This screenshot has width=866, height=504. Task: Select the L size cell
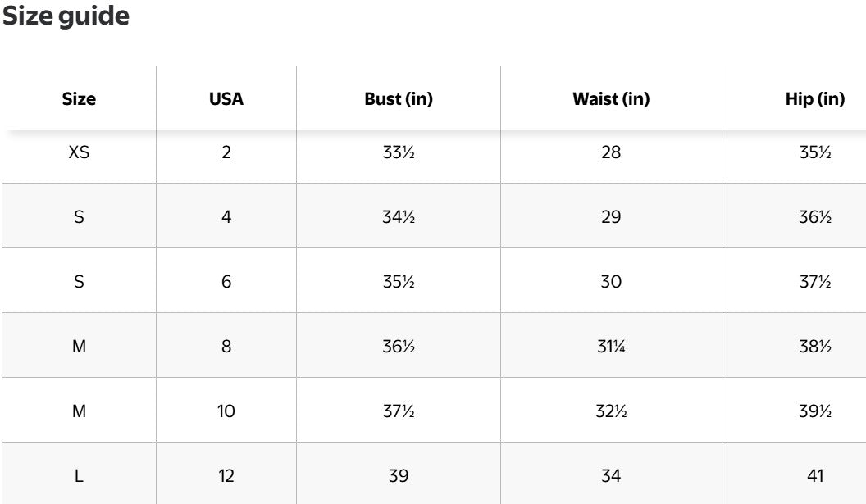click(x=79, y=475)
